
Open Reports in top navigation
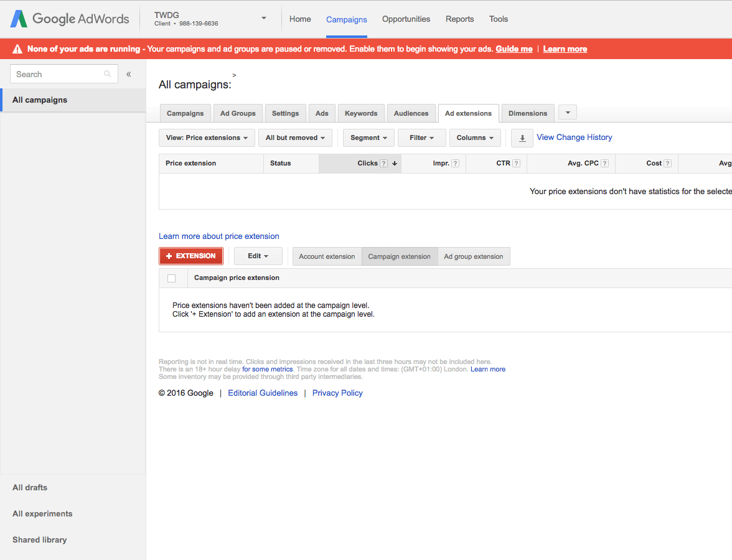(459, 19)
